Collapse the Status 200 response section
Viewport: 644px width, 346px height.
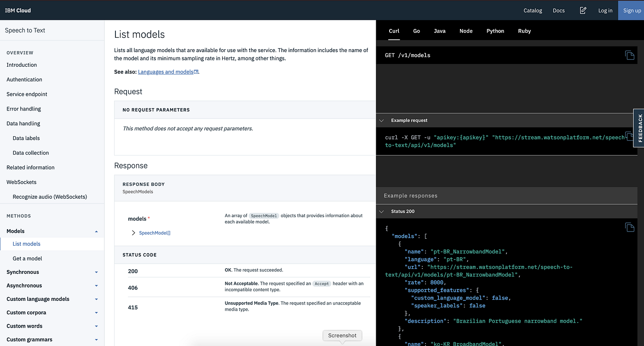click(381, 211)
